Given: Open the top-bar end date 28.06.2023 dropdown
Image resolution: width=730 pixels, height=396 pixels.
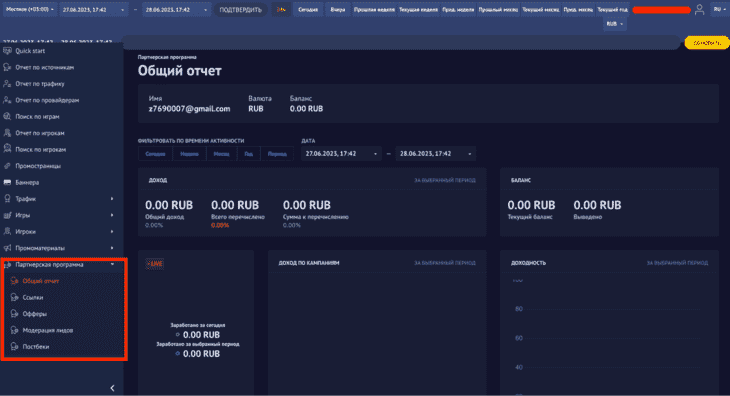Looking at the screenshot, I should [176, 9].
